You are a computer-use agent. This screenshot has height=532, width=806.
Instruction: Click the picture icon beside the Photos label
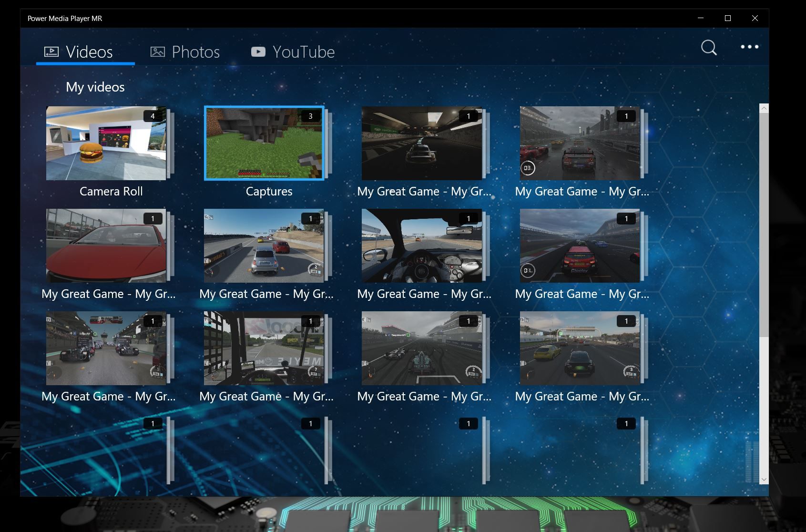point(158,51)
